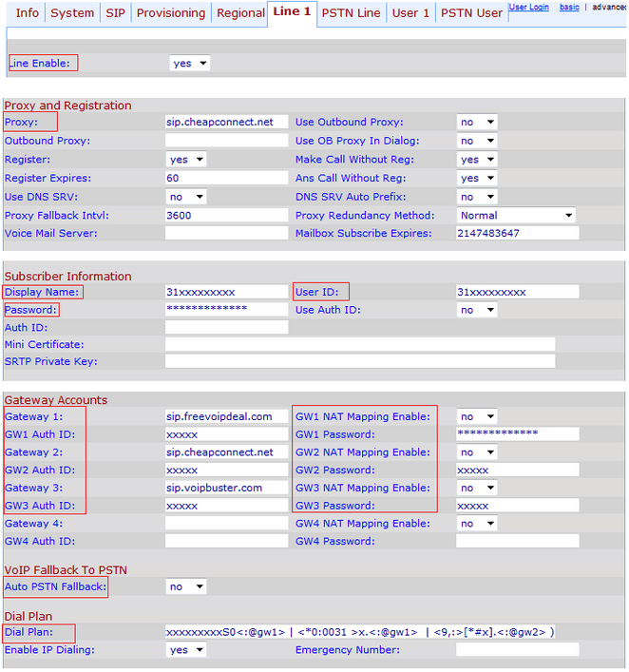Click the GW2 Auth ID field

click(x=227, y=470)
